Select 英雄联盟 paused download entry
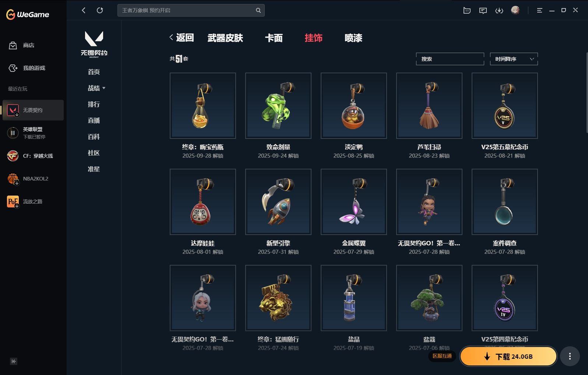Screen dimensions: 588x375 click(x=33, y=133)
